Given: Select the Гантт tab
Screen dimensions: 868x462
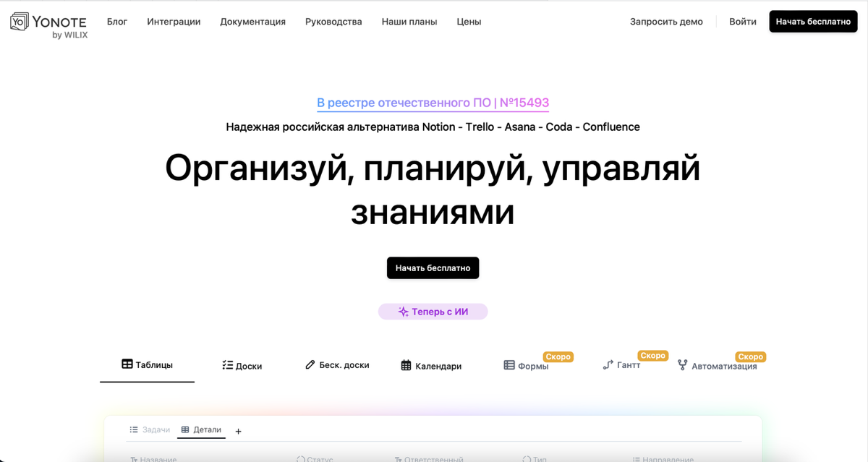Looking at the screenshot, I should tap(622, 365).
